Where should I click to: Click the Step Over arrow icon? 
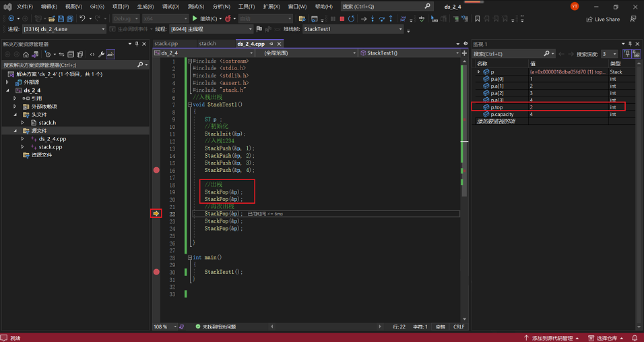point(381,19)
